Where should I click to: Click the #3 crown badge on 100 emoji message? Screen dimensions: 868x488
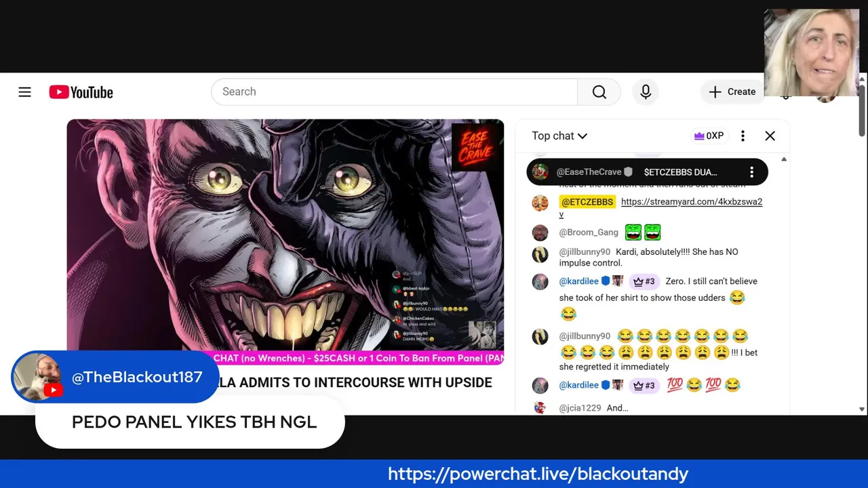click(x=644, y=386)
